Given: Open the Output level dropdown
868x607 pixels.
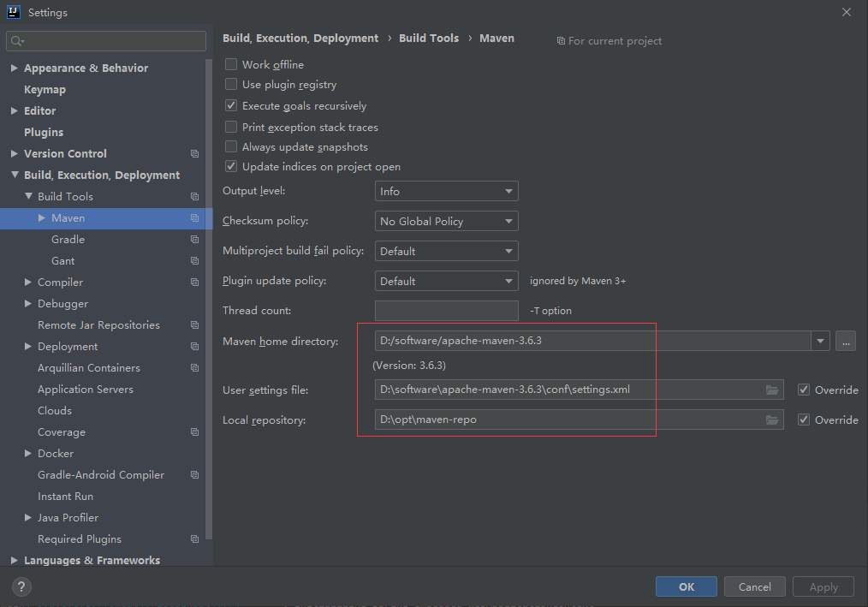Looking at the screenshot, I should pos(446,191).
